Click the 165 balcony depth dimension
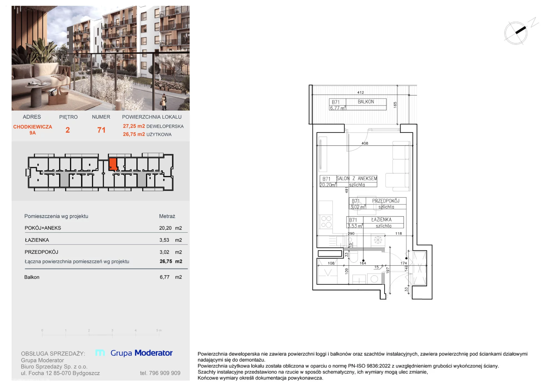 coord(395,105)
